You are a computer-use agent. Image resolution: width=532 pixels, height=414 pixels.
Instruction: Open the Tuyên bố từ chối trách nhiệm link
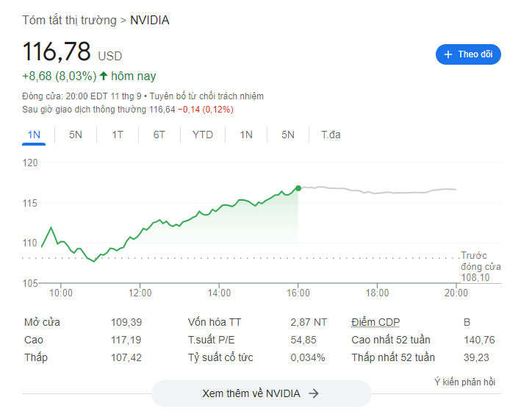(206, 96)
